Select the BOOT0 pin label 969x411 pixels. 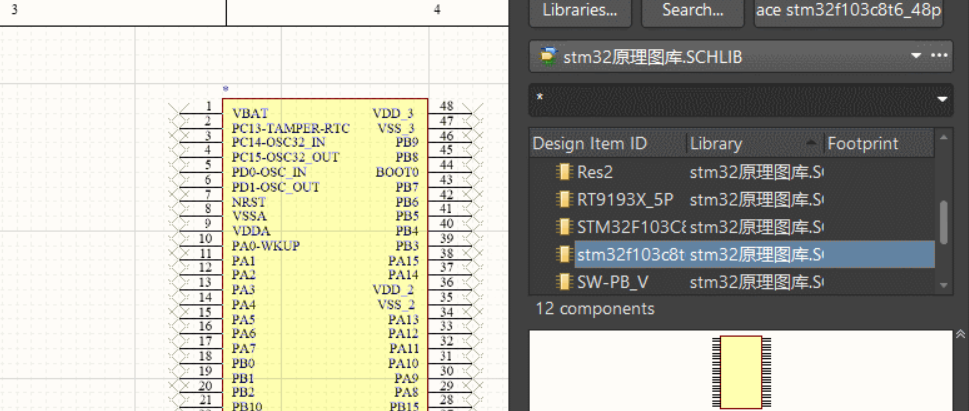pos(397,172)
